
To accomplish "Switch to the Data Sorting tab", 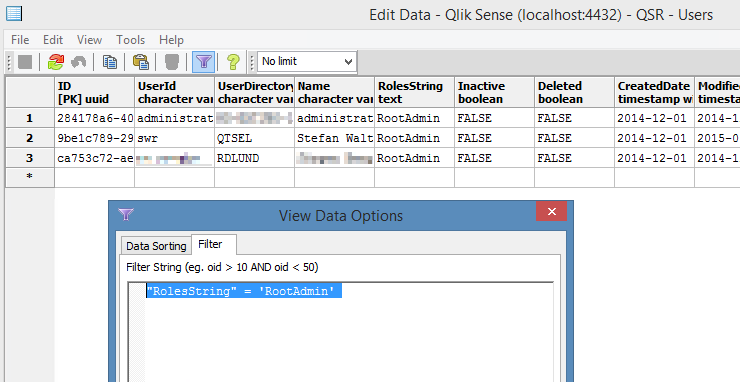I will tap(156, 246).
